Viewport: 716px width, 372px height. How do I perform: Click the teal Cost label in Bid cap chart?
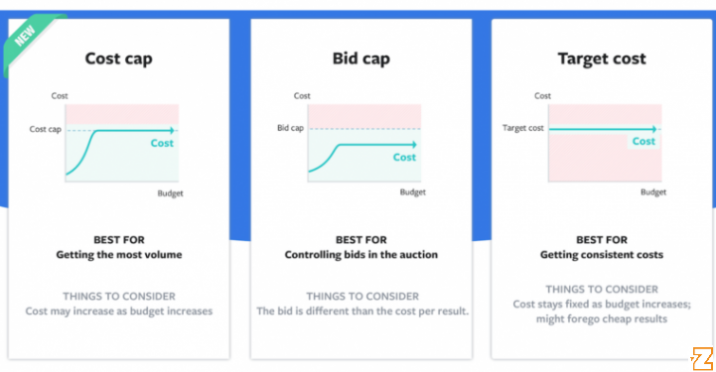coord(405,157)
